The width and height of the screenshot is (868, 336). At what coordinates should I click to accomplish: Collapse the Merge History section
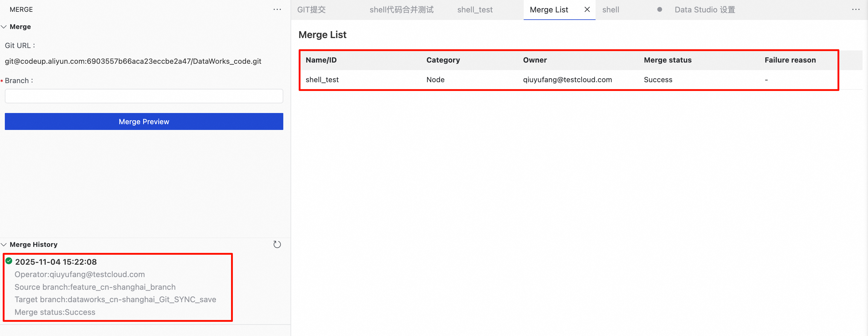(4, 244)
